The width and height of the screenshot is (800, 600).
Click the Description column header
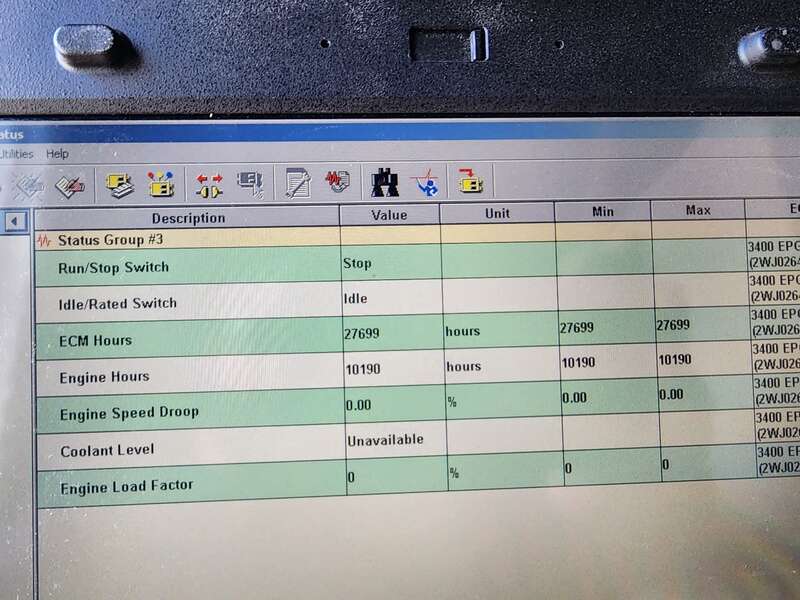tap(188, 217)
